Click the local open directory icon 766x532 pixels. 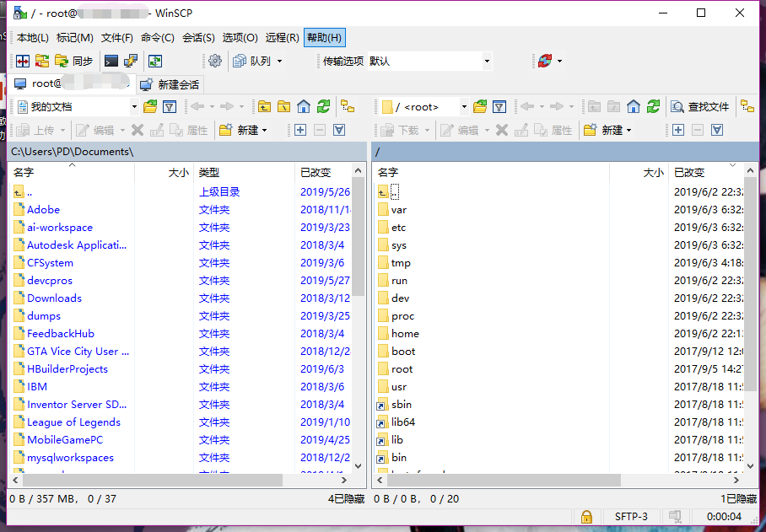tap(150, 106)
